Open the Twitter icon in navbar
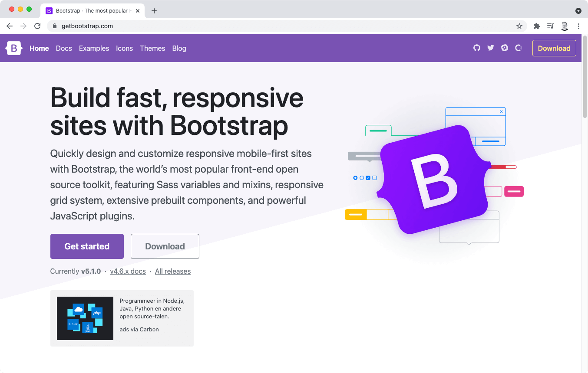The image size is (588, 373). click(x=491, y=48)
